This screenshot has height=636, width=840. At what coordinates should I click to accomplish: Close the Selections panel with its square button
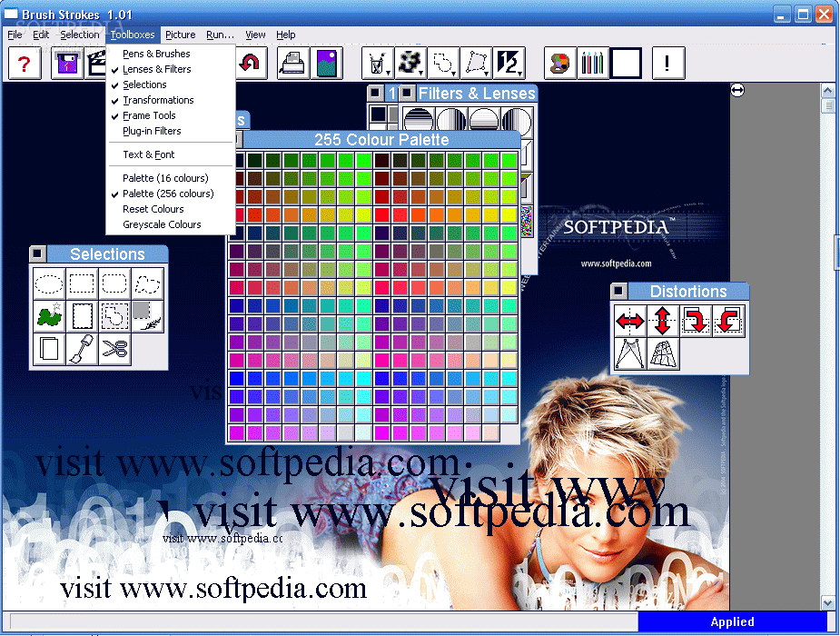pyautogui.click(x=37, y=253)
